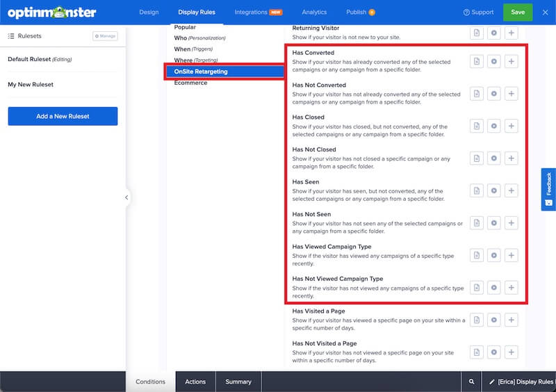Open documentation icon for Has Not Seen

tap(477, 223)
